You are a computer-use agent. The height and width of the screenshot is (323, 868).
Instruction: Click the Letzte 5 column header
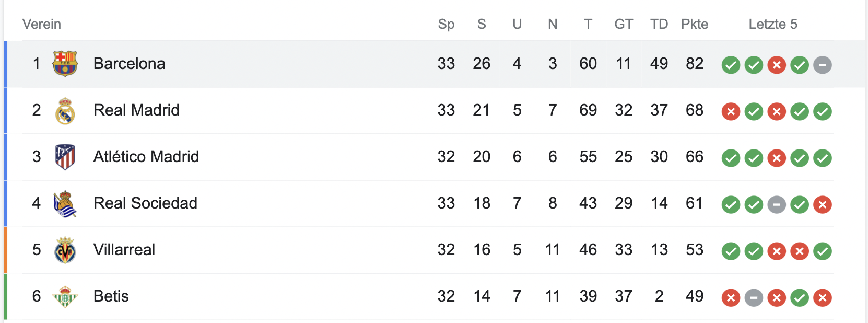coord(773,24)
